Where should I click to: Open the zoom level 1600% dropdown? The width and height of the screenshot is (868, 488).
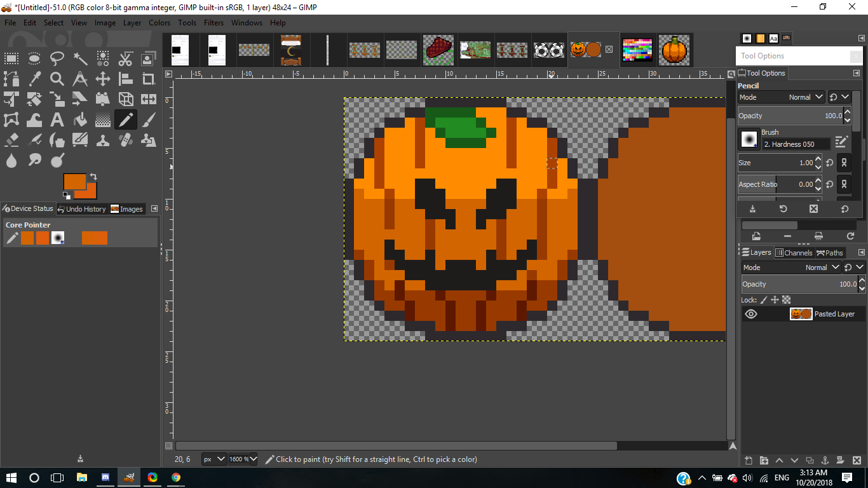click(243, 459)
